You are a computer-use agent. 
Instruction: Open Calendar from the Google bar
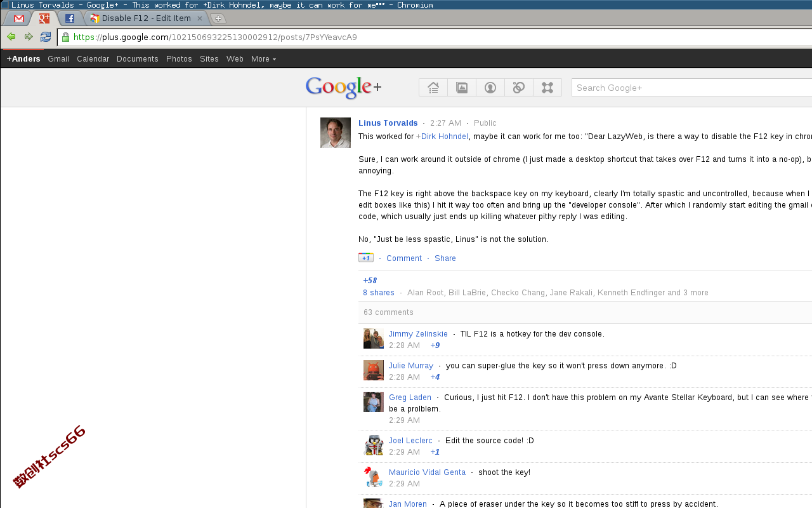pyautogui.click(x=93, y=59)
